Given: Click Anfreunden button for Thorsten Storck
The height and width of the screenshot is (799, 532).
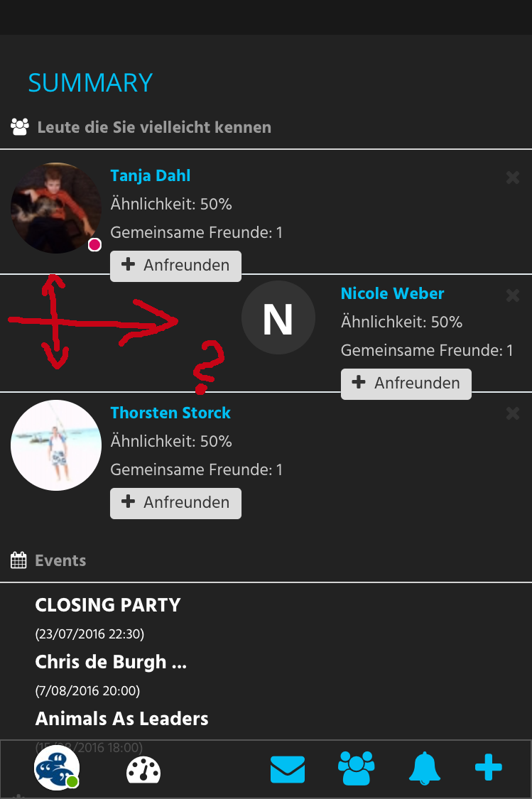Looking at the screenshot, I should point(175,503).
